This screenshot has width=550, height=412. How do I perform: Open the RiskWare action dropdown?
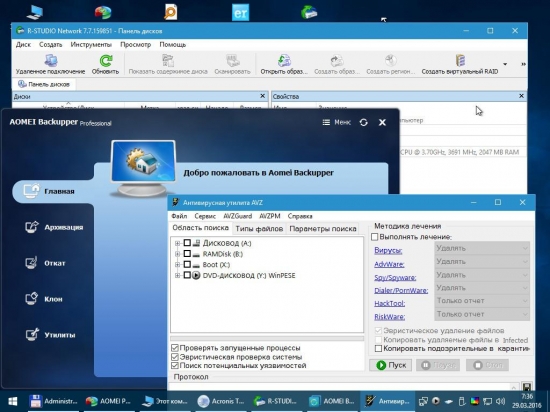(x=482, y=314)
